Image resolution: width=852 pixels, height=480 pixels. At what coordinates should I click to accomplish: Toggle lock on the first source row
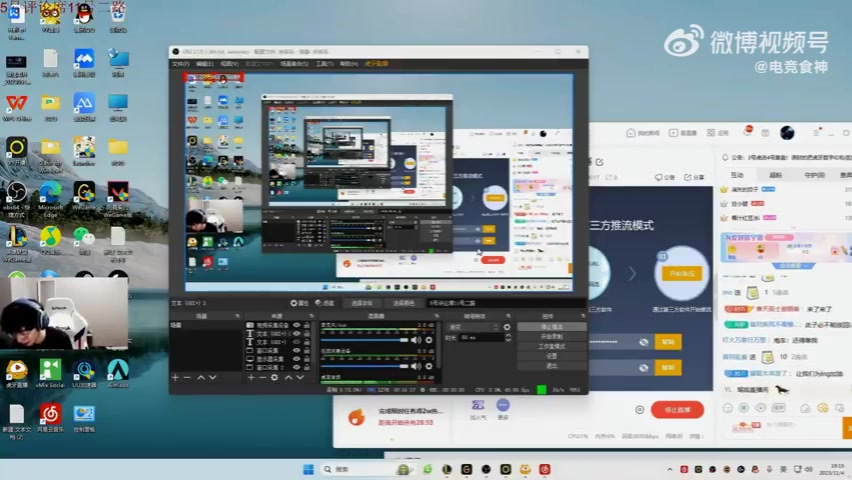pos(306,325)
